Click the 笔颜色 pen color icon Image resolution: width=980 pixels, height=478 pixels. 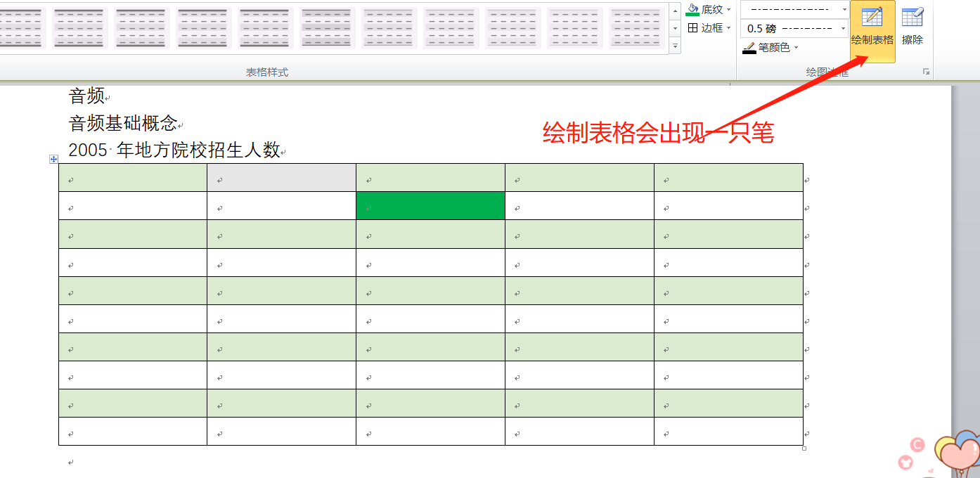tap(749, 48)
